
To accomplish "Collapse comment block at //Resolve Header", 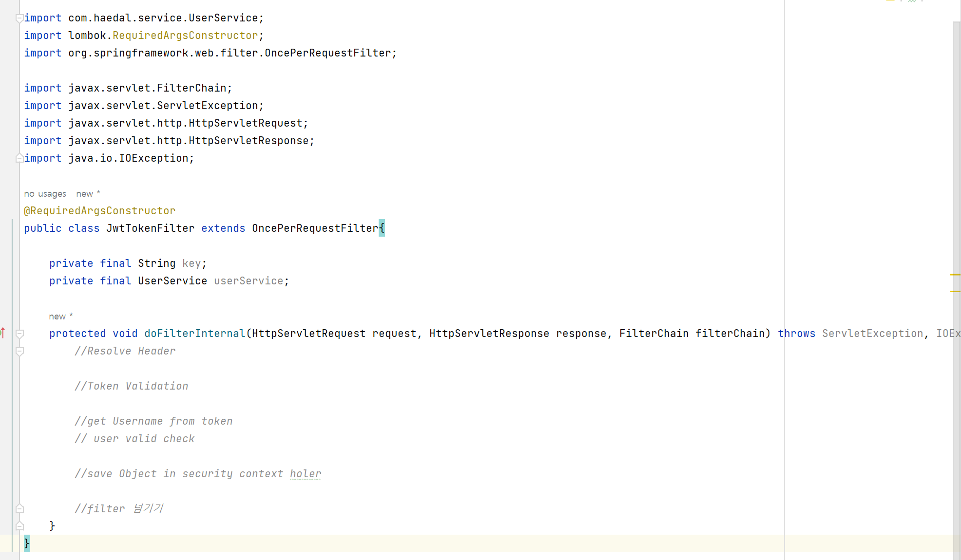I will tap(20, 351).
